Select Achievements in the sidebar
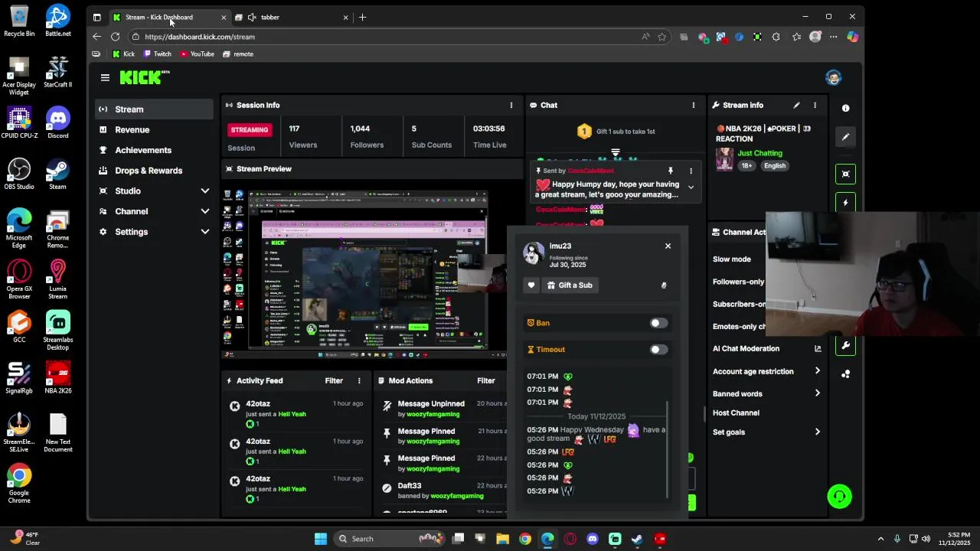 (x=154, y=150)
